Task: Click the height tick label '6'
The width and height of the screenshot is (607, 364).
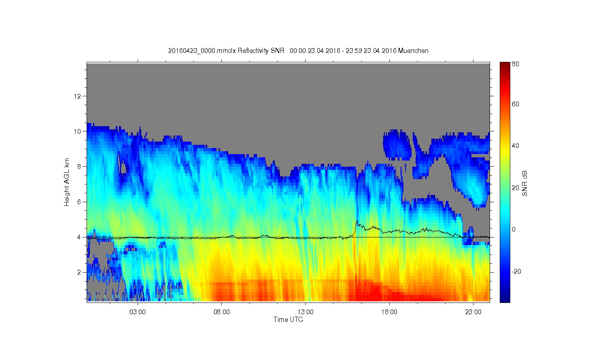Action: 79,202
